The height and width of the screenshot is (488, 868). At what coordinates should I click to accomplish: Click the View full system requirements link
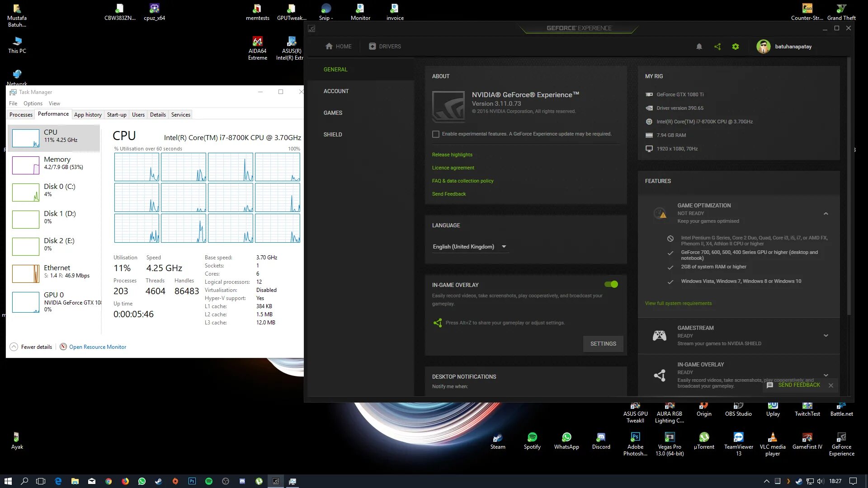coord(679,303)
